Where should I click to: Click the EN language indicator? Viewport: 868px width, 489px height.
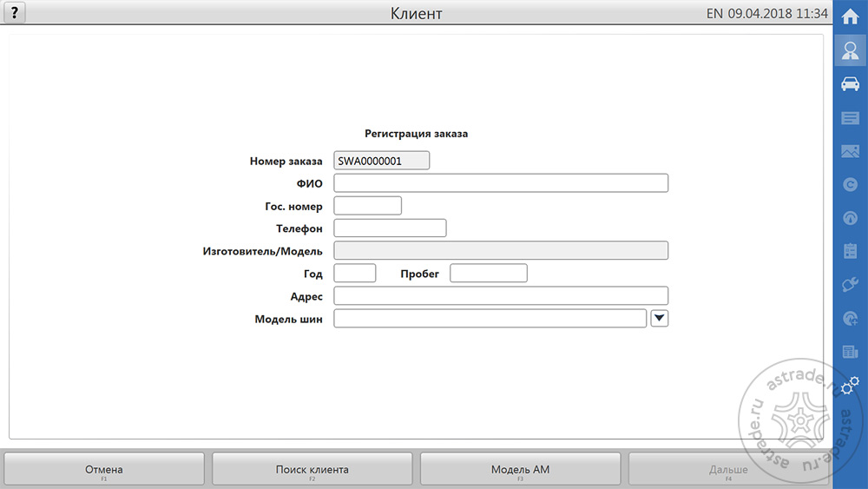point(714,13)
